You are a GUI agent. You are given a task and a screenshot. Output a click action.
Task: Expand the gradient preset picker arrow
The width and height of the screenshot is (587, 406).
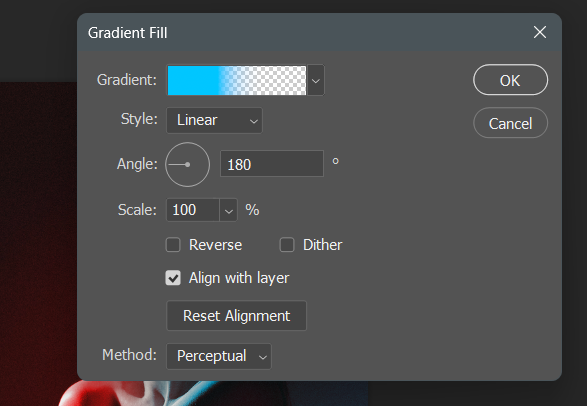pyautogui.click(x=316, y=80)
